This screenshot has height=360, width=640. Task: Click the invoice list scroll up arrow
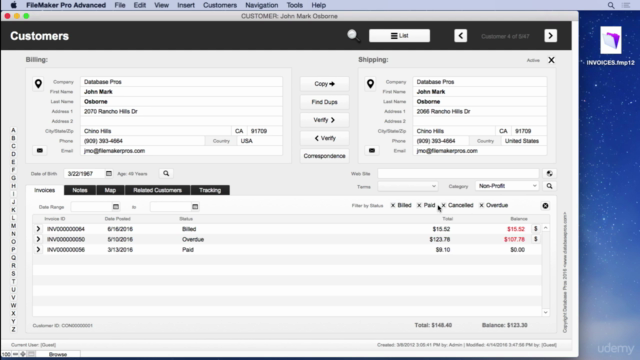click(545, 228)
